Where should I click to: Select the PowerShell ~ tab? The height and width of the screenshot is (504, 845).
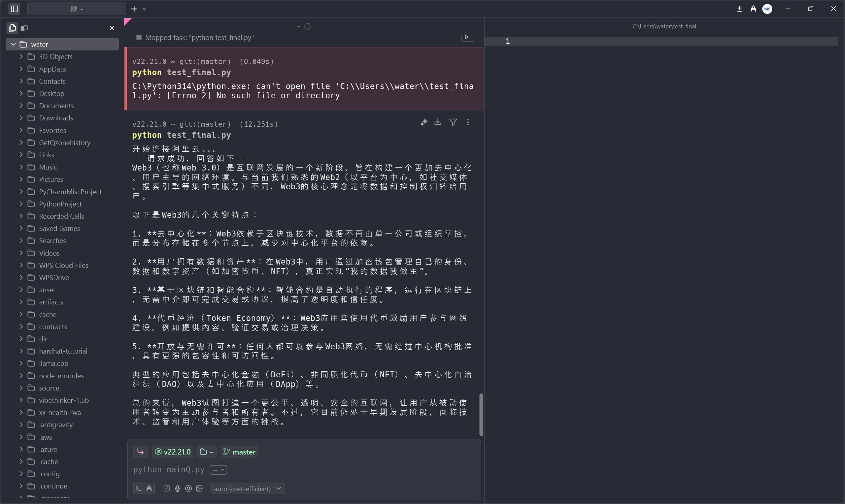pos(77,9)
